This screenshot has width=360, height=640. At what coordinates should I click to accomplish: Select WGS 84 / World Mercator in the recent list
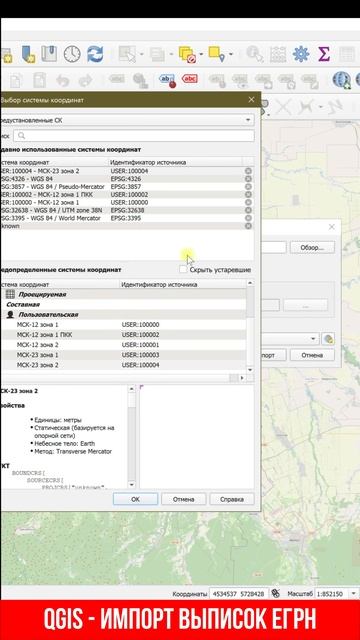122,218
